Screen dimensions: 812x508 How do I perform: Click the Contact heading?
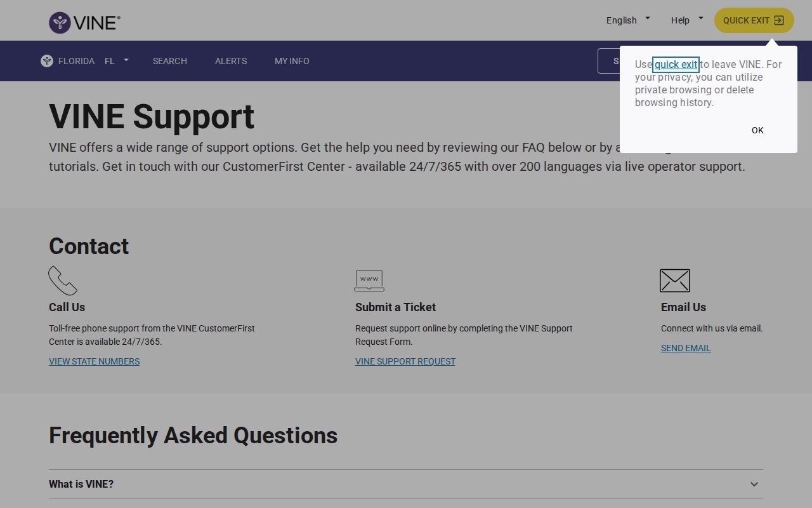(89, 246)
